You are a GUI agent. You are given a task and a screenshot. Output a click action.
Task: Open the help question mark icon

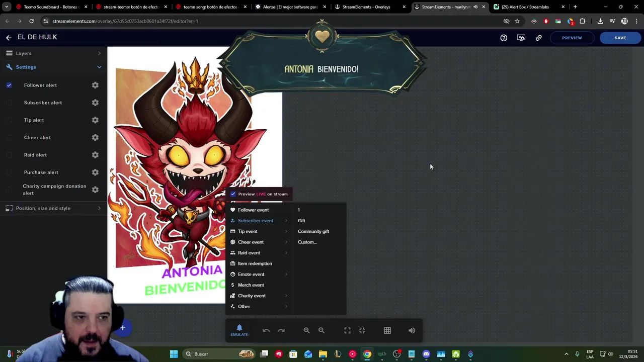click(x=504, y=38)
